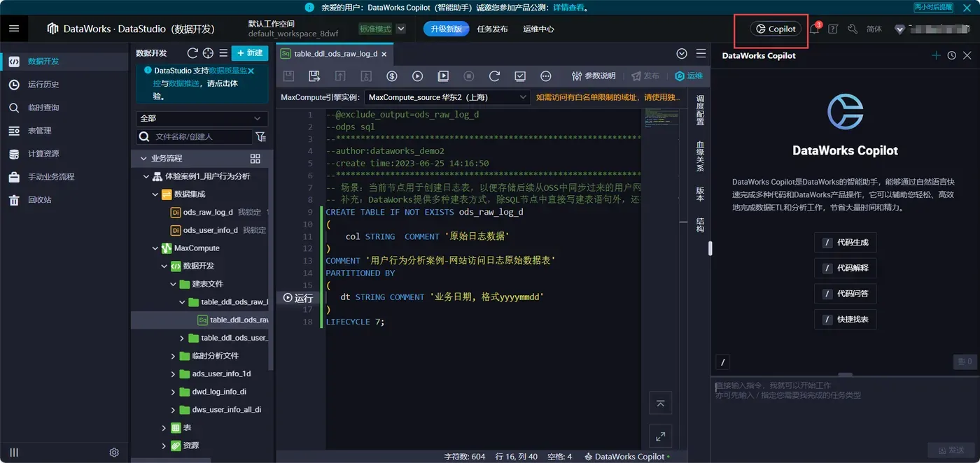The width and height of the screenshot is (980, 463).
Task: Click the 升级新版 button
Action: [x=446, y=29]
